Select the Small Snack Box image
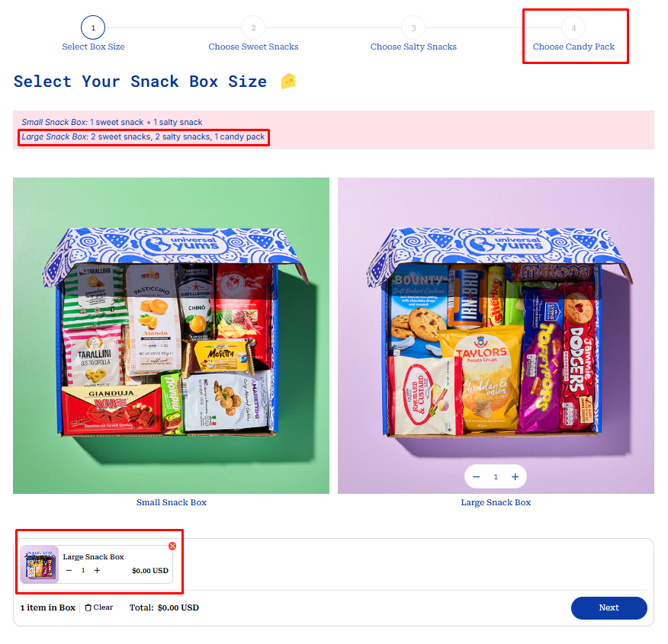 point(172,335)
